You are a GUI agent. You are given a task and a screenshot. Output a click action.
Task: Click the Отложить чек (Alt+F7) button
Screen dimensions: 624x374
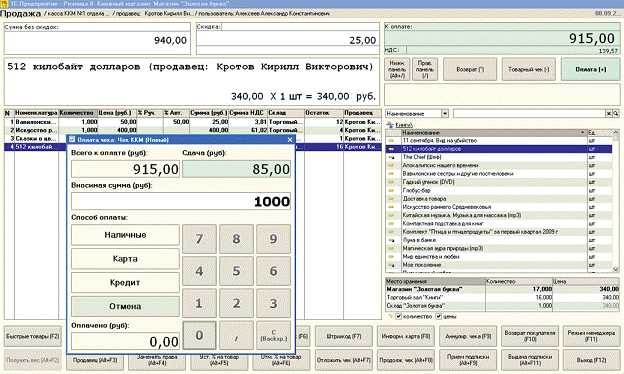[x=344, y=360]
